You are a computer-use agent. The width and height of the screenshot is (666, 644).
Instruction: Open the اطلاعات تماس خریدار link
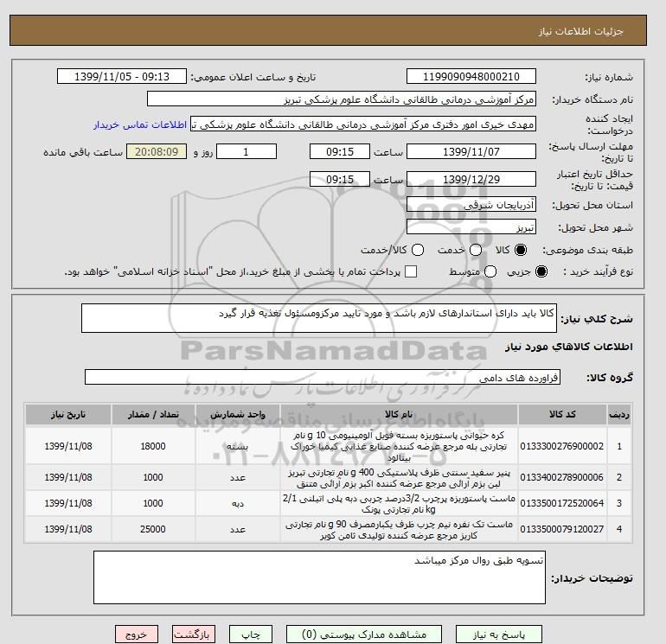(140, 124)
